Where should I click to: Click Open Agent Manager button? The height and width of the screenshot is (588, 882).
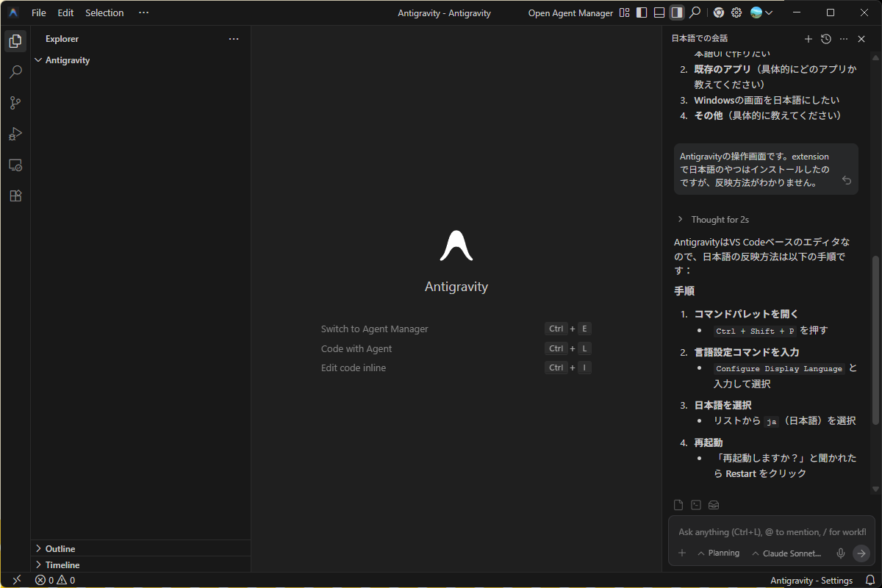[x=570, y=12]
